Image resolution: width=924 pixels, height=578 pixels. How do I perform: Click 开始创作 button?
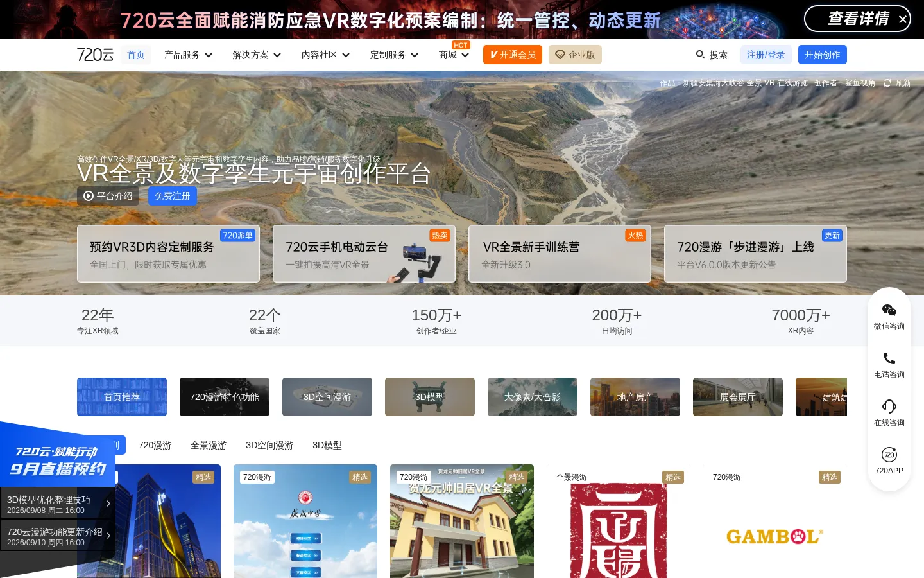pos(822,55)
